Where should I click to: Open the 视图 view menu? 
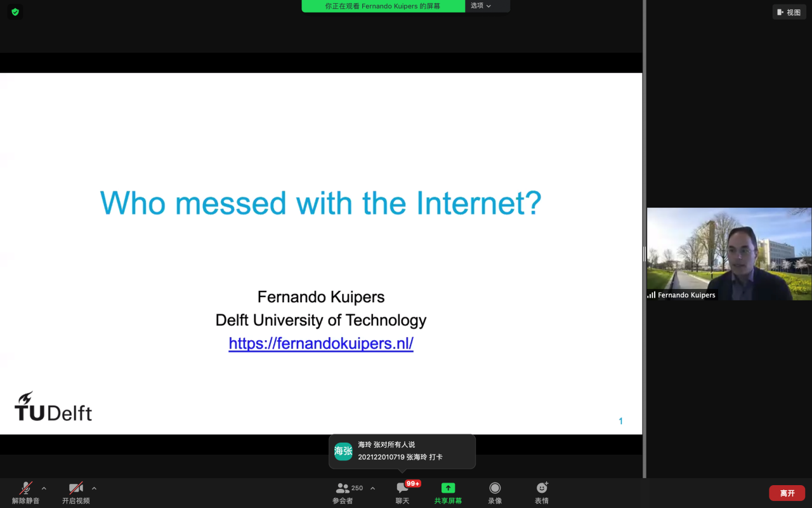(x=789, y=12)
